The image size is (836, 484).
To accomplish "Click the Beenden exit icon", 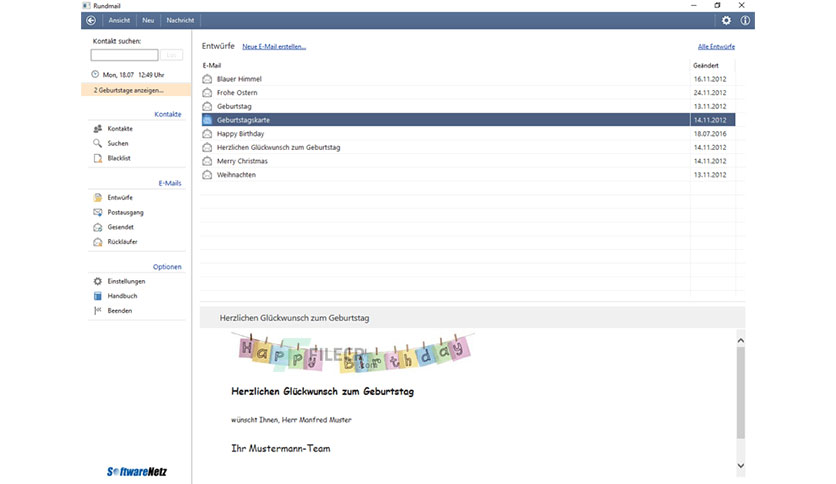I will tap(98, 311).
